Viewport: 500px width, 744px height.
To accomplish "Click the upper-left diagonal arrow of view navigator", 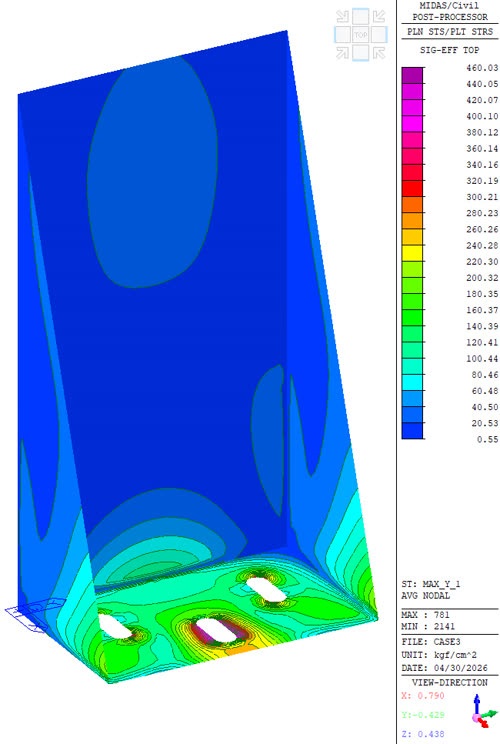I will click(x=343, y=17).
